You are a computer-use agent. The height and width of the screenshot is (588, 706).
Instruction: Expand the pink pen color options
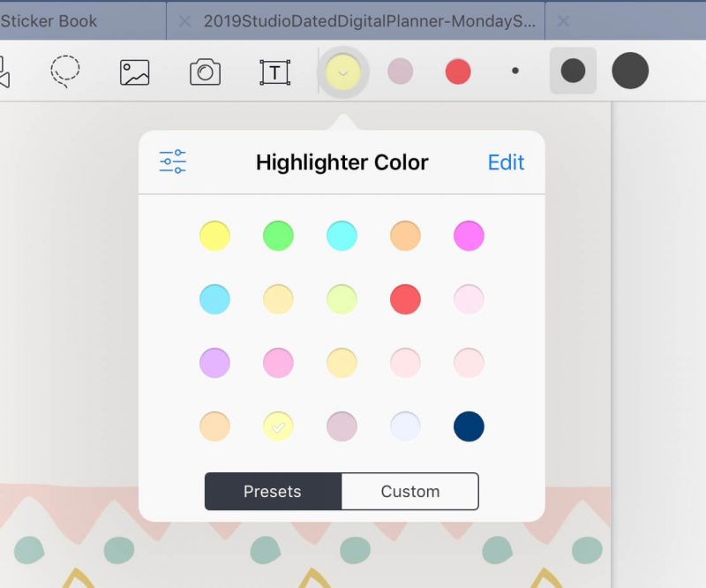click(x=401, y=73)
